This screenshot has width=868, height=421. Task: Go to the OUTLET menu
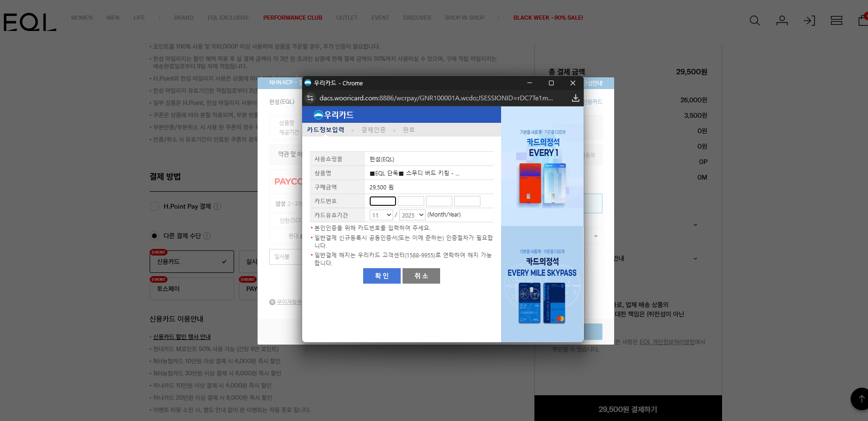347,18
